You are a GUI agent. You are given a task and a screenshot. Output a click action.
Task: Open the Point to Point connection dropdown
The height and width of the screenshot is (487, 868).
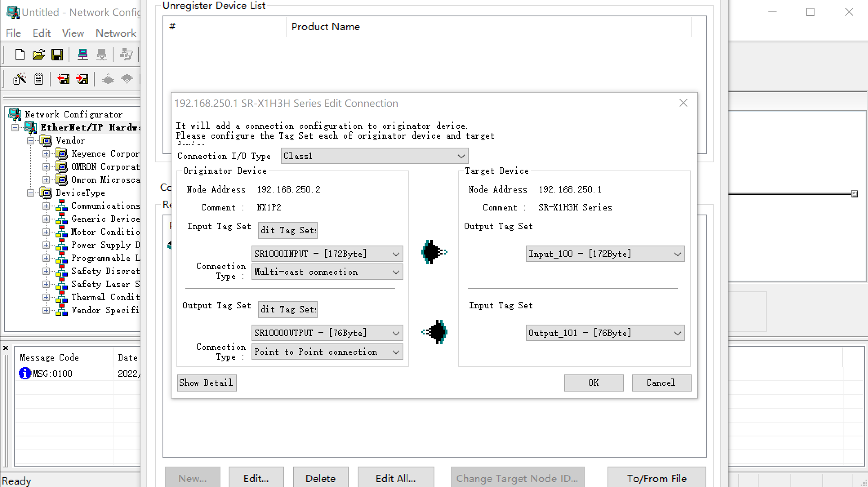[396, 352]
